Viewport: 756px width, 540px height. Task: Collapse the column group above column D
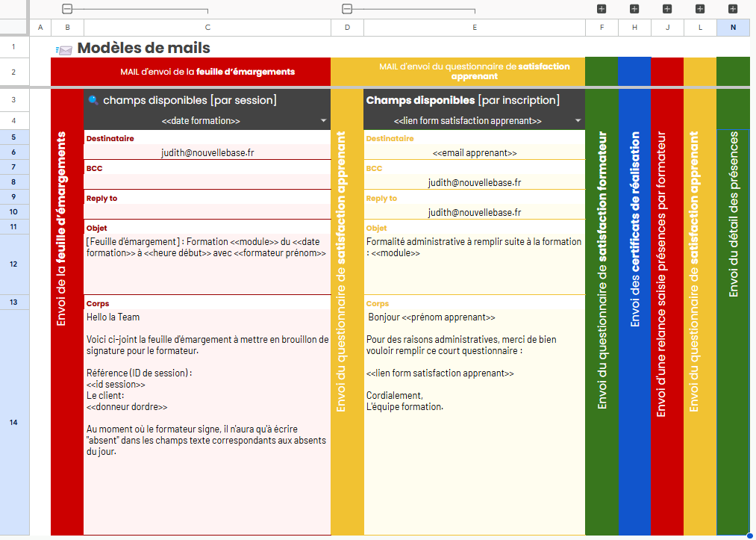347,9
